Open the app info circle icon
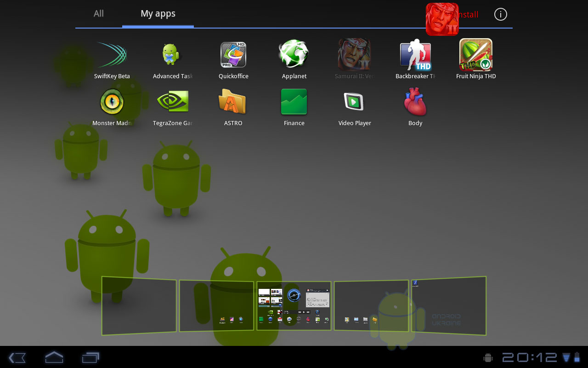This screenshot has height=368, width=588. point(500,15)
